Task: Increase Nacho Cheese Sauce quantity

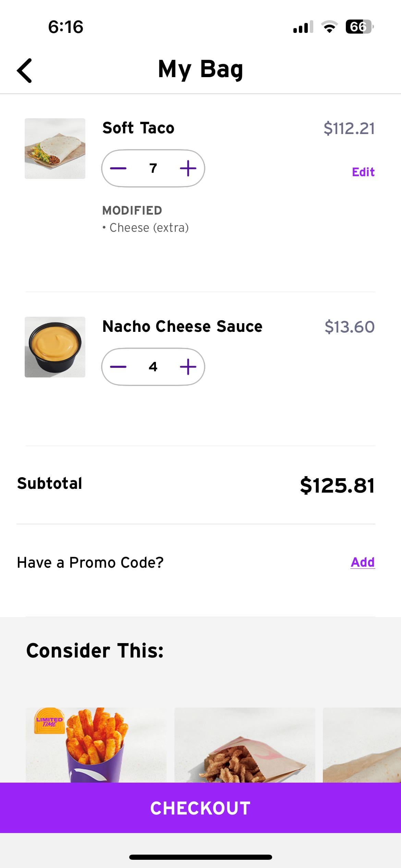Action: point(188,367)
